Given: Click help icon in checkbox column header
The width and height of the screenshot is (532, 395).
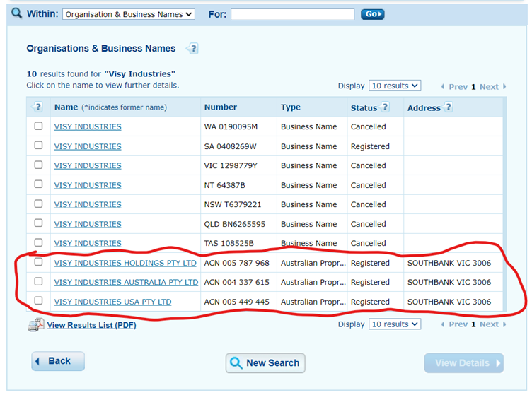Looking at the screenshot, I should [x=37, y=107].
